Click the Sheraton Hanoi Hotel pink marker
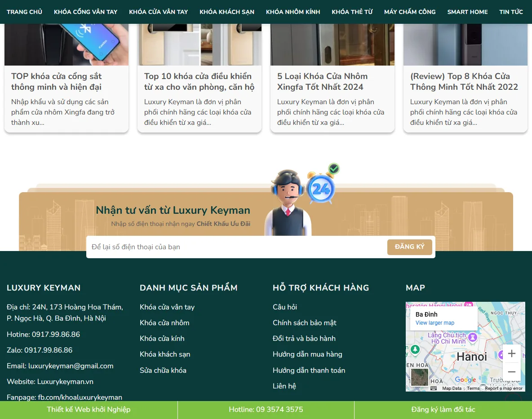The image size is (532, 419). 469,304
